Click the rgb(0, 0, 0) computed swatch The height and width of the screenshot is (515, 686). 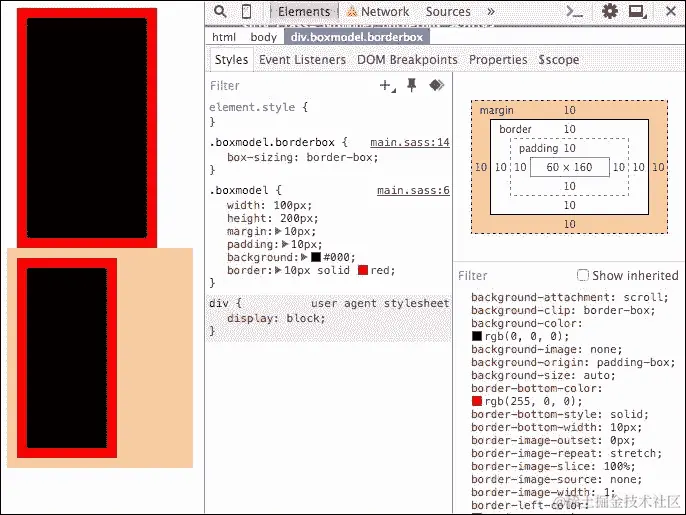coord(476,336)
